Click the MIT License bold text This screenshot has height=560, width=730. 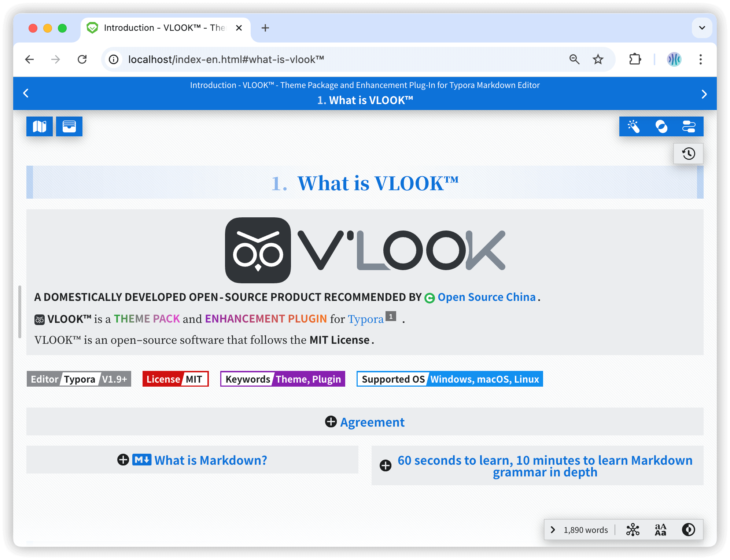click(x=339, y=340)
